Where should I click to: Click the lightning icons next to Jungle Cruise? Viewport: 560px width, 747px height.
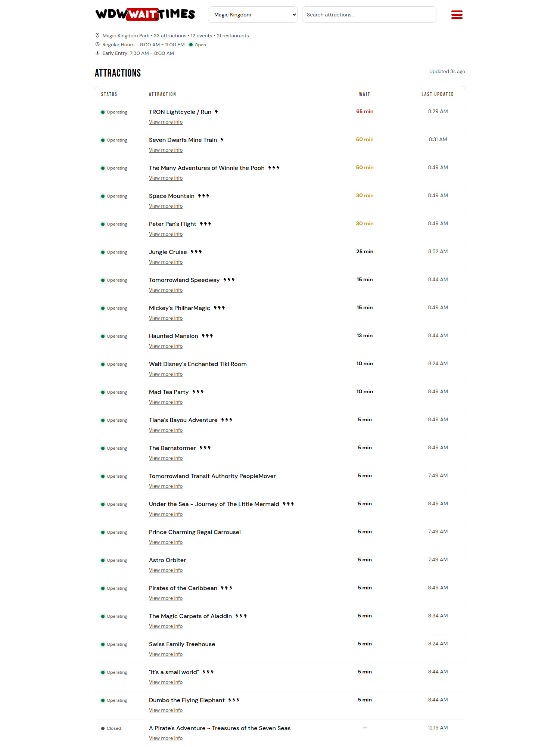[196, 252]
